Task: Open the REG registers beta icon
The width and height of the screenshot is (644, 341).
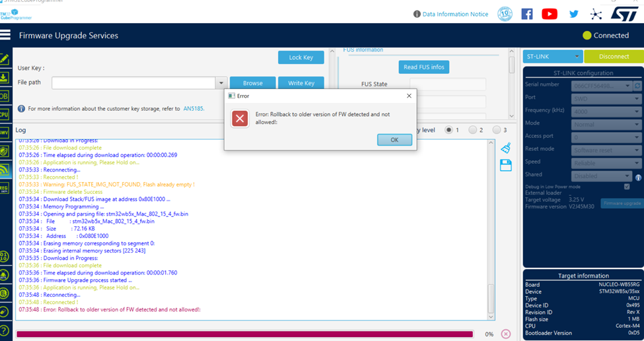Action: coord(4,189)
